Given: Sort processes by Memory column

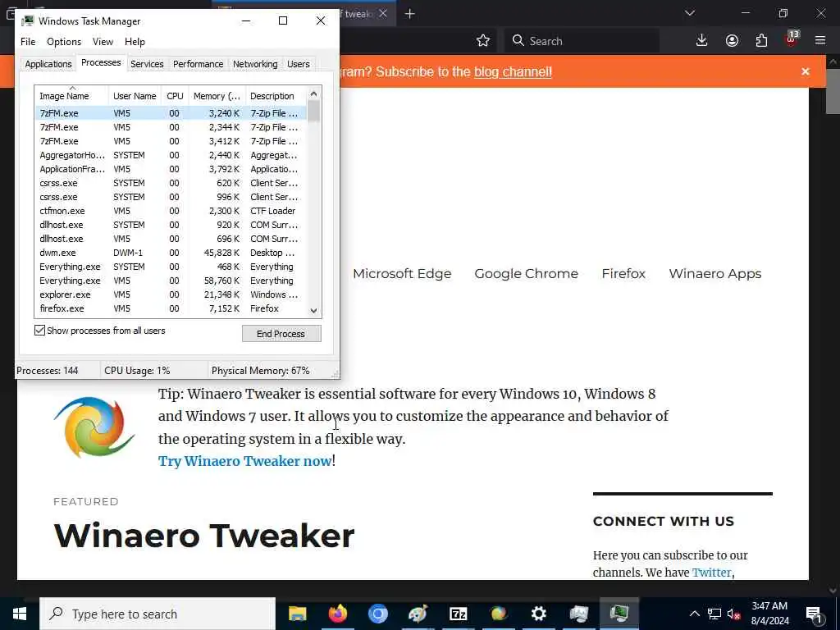Looking at the screenshot, I should pos(217,96).
